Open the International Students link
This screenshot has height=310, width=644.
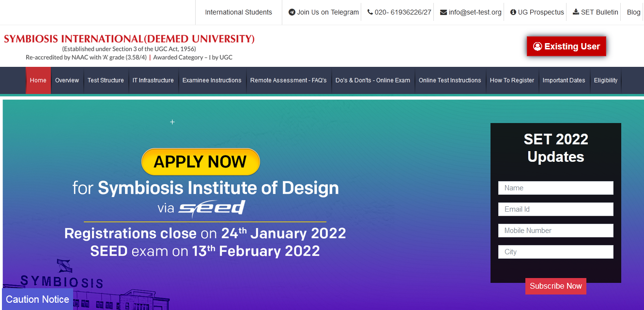click(239, 13)
